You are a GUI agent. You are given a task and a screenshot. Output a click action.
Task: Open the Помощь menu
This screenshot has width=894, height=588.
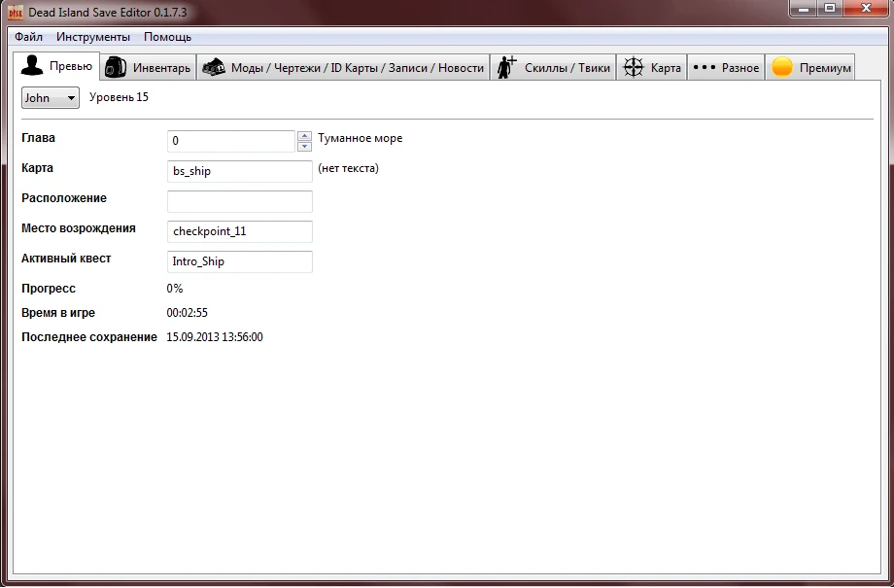[x=167, y=37]
